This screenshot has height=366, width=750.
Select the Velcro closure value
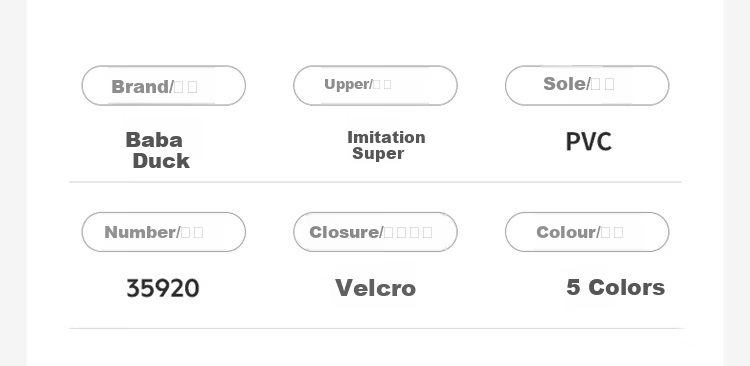click(375, 288)
